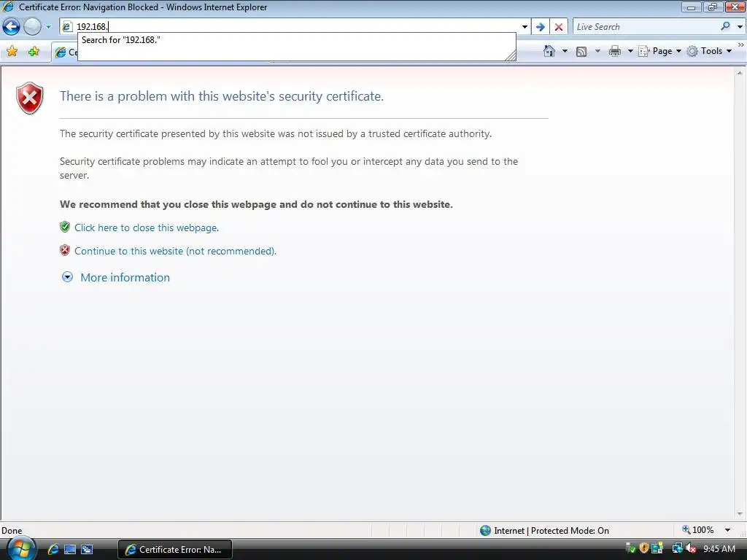Open the search provider options dropdown
This screenshot has height=560, width=747.
740,27
